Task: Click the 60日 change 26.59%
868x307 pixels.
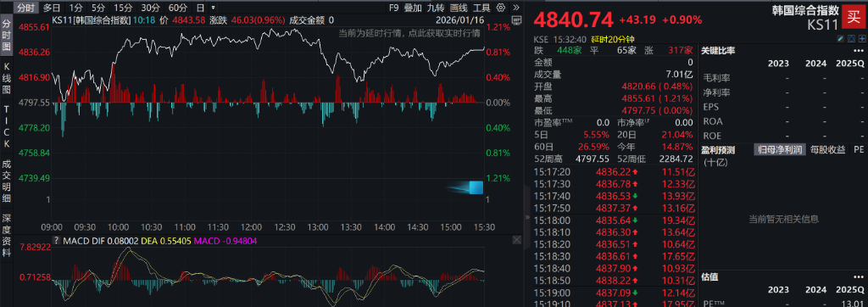Action: [x=594, y=147]
